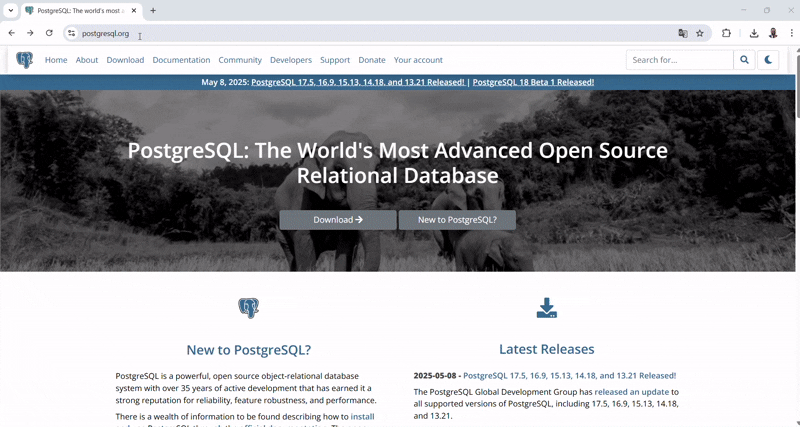The image size is (800, 427).
Task: Go back with the browser back arrow
Action: [x=12, y=33]
